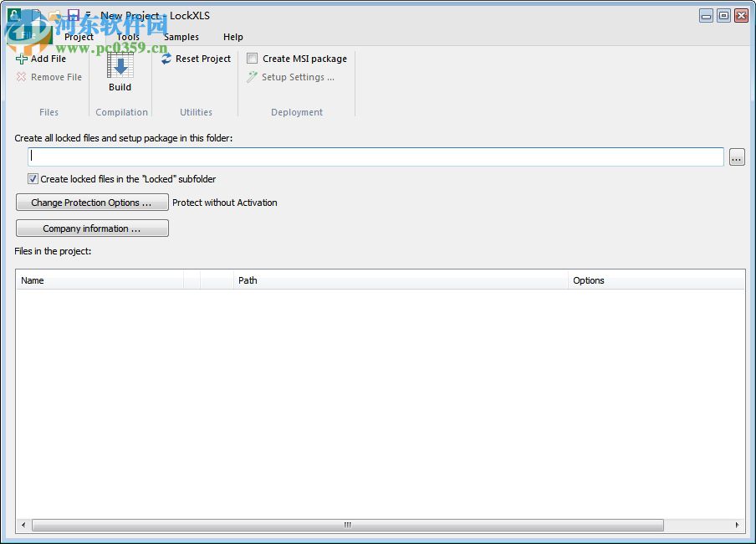Open the Project ribbon tab
Image resolution: width=756 pixels, height=544 pixels.
(x=79, y=37)
